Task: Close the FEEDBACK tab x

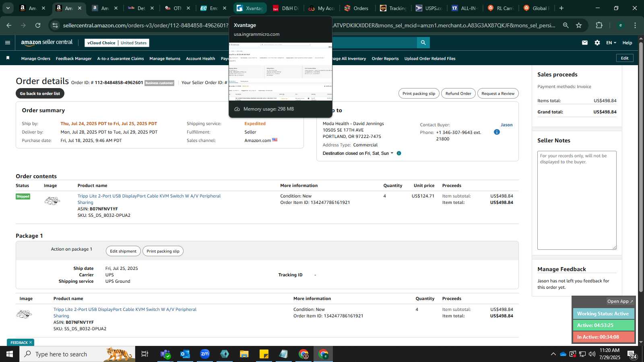Action: click(x=31, y=343)
